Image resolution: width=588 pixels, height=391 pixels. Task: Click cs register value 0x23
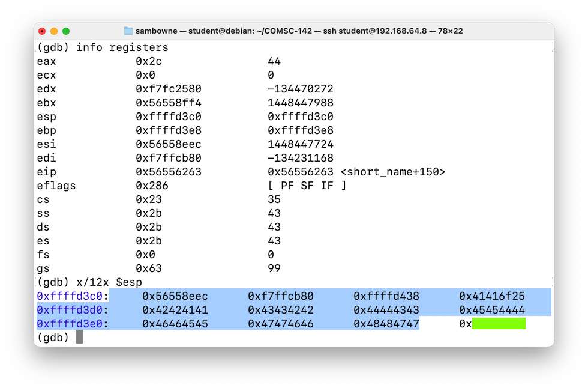pyautogui.click(x=149, y=199)
